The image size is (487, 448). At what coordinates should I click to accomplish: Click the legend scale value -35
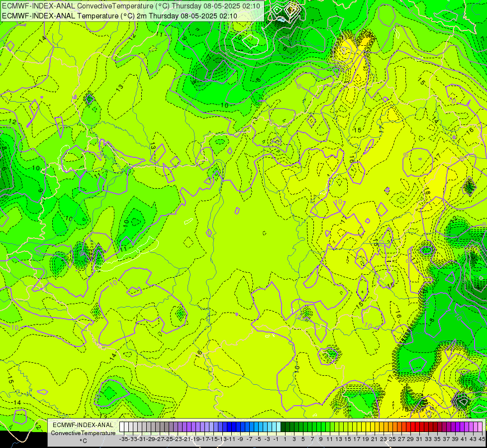[124, 440]
